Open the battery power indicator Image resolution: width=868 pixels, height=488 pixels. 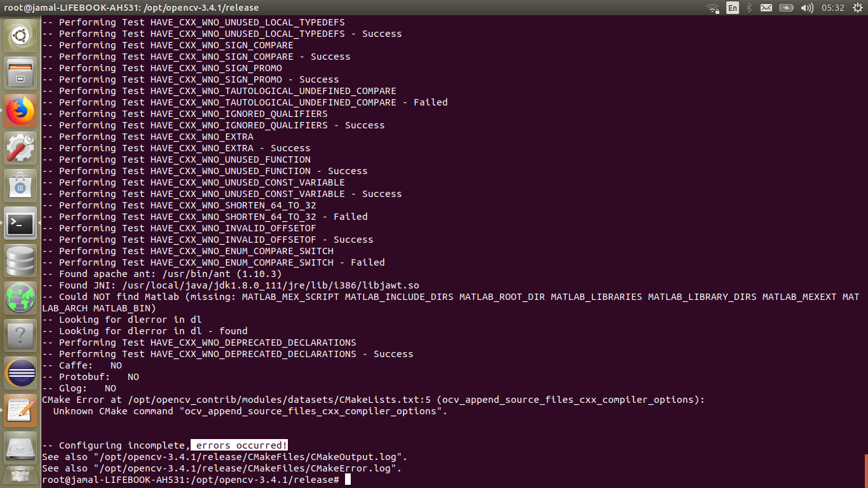(x=787, y=8)
